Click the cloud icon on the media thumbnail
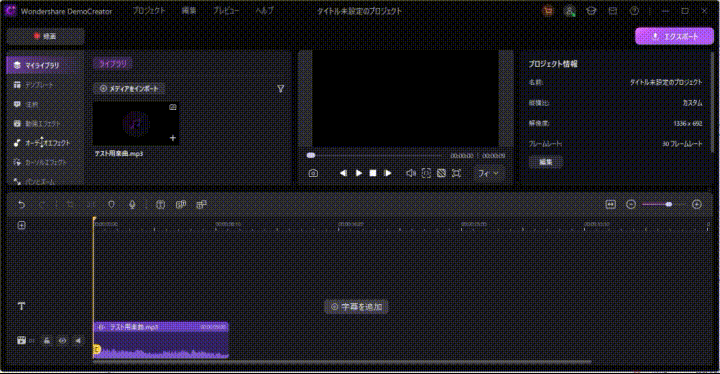The height and width of the screenshot is (374, 720). tap(173, 107)
